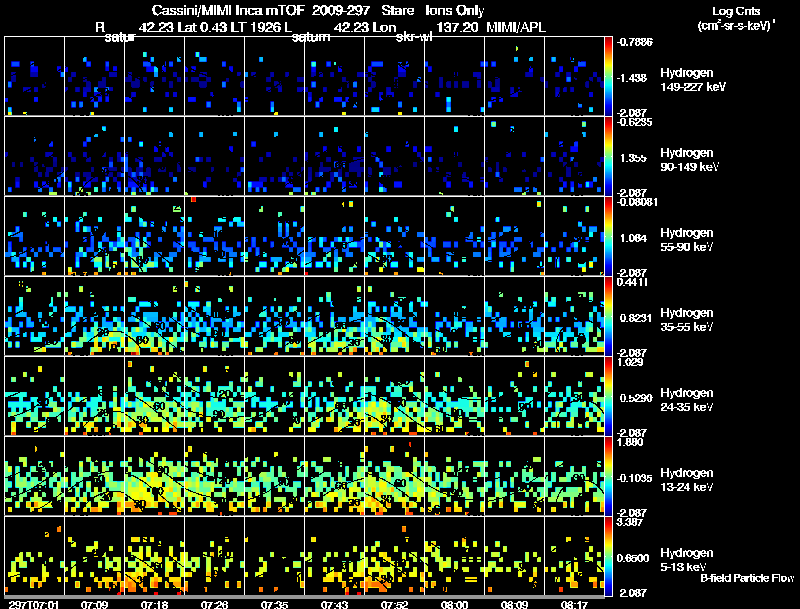Click the 0.5290 color scale value
Image resolution: width=800 pixels, height=609 pixels.
tap(636, 398)
